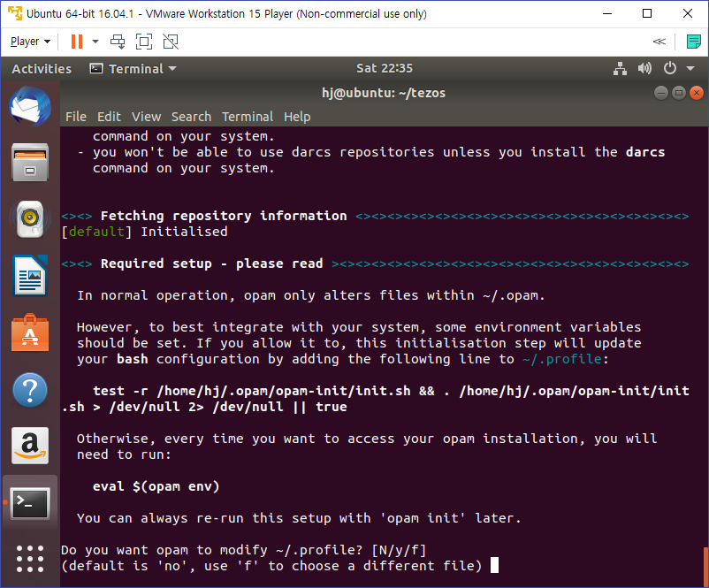The image size is (709, 588).
Task: Click the VMware window title text
Action: [226, 13]
